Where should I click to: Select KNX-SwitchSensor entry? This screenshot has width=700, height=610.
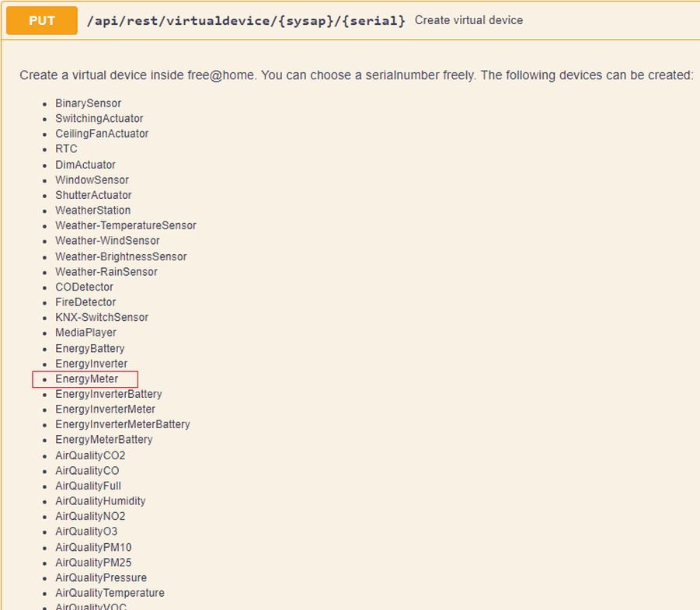[x=102, y=318]
